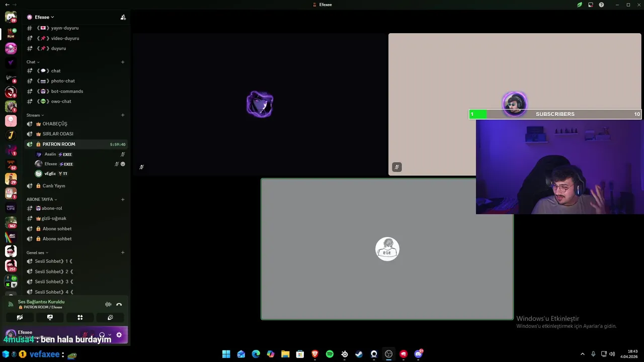Create channel in ABONE TAYFA category
The height and width of the screenshot is (362, 644).
pos(123,199)
